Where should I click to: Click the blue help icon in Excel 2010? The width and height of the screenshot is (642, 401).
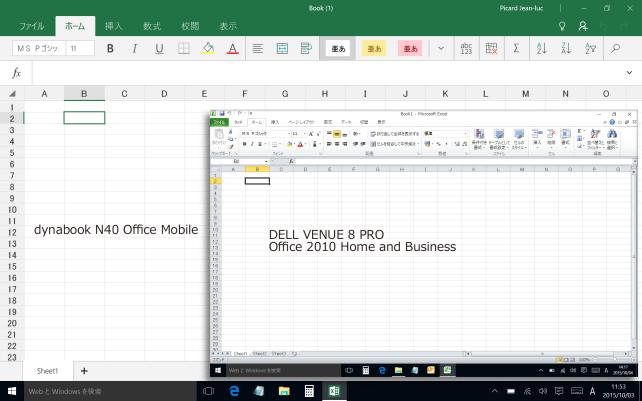[x=612, y=122]
